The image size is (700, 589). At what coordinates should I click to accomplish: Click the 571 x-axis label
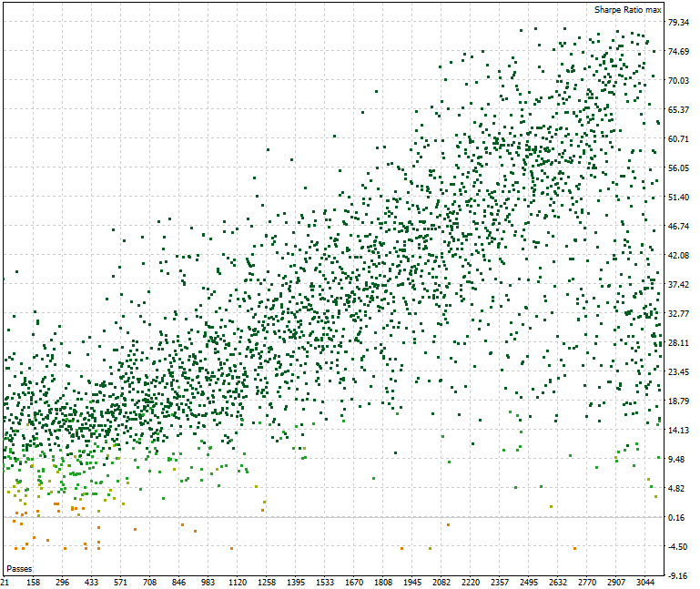(x=120, y=583)
